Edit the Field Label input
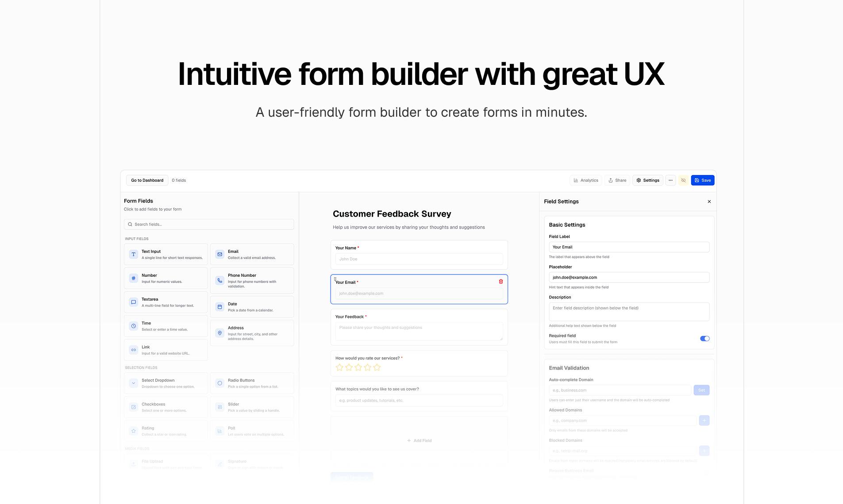Screen dimensions: 843x504 629,247
